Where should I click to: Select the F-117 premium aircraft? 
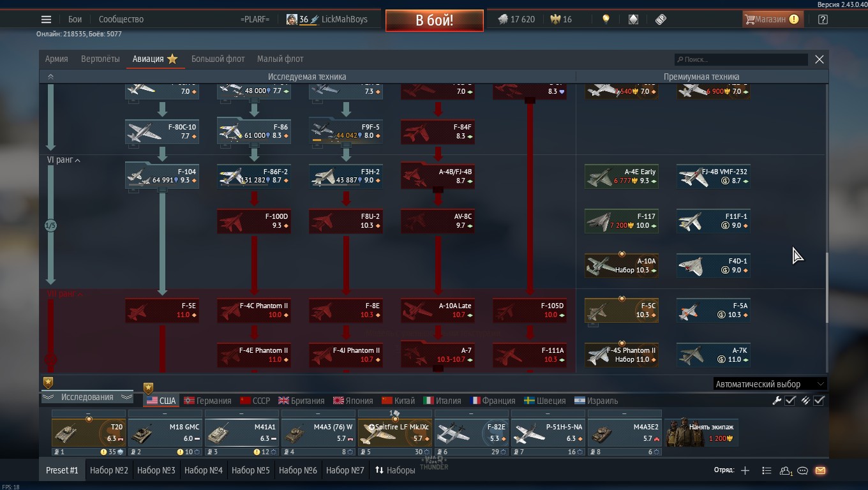[x=622, y=221]
